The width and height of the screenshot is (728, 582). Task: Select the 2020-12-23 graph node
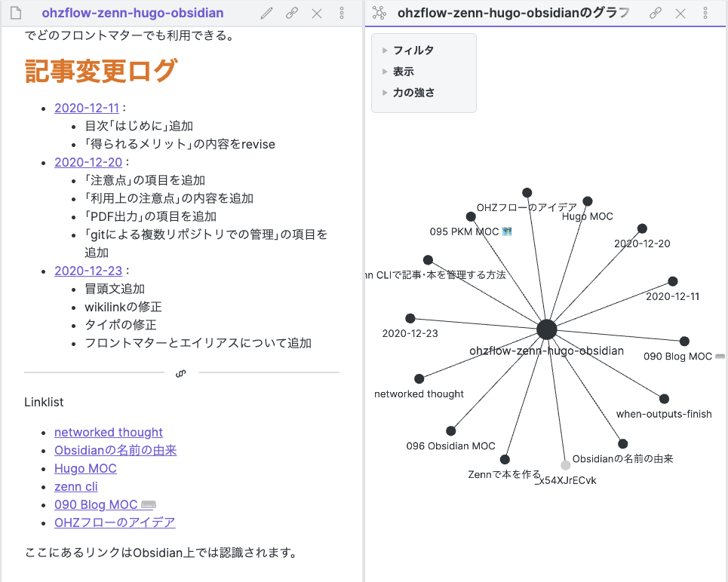[x=410, y=318]
